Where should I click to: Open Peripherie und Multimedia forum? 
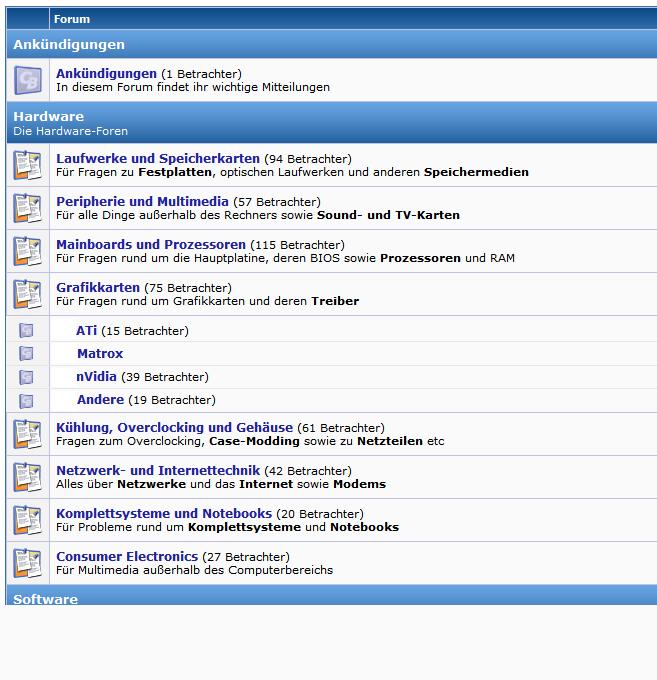pyautogui.click(x=142, y=202)
